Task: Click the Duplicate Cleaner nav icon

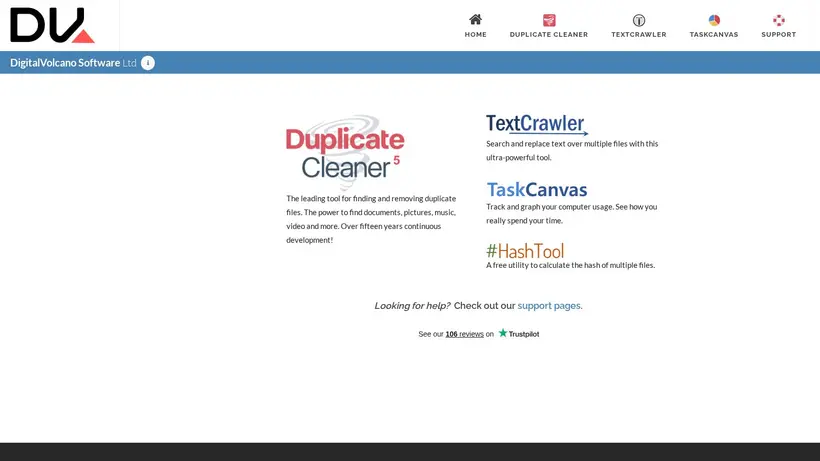Action: click(549, 20)
